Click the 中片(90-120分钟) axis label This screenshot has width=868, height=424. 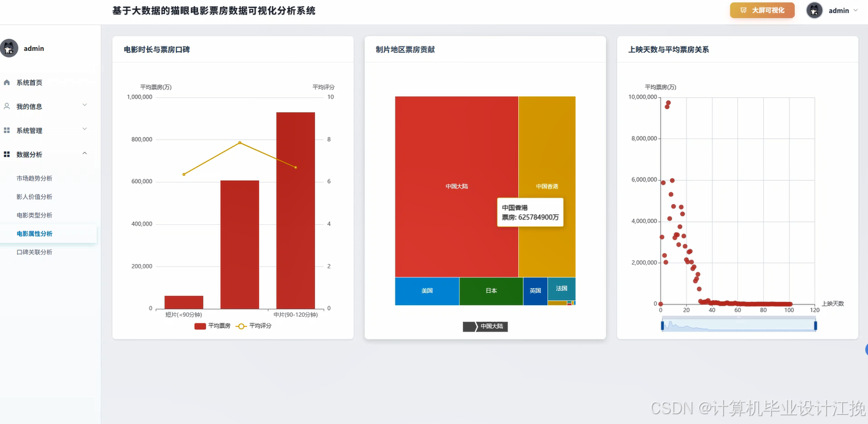295,315
